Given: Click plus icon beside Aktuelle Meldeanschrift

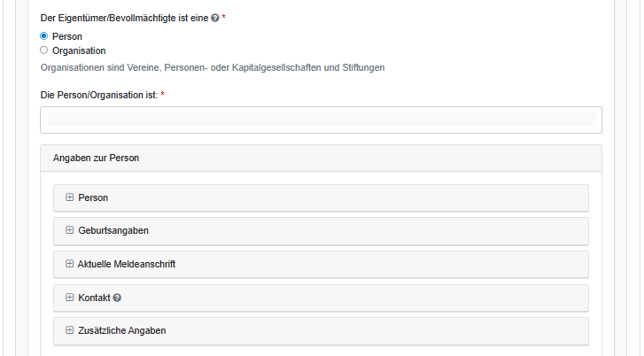Looking at the screenshot, I should click(x=70, y=264).
